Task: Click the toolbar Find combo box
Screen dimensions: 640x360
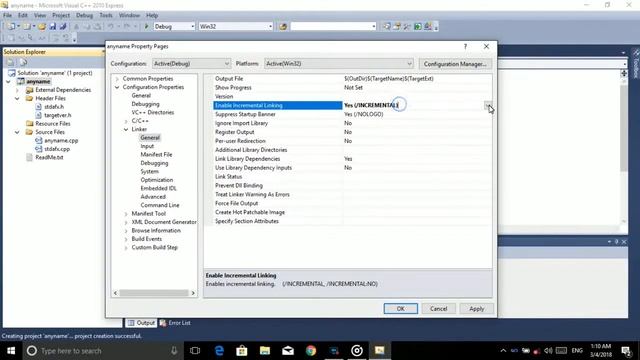Action: click(333, 27)
